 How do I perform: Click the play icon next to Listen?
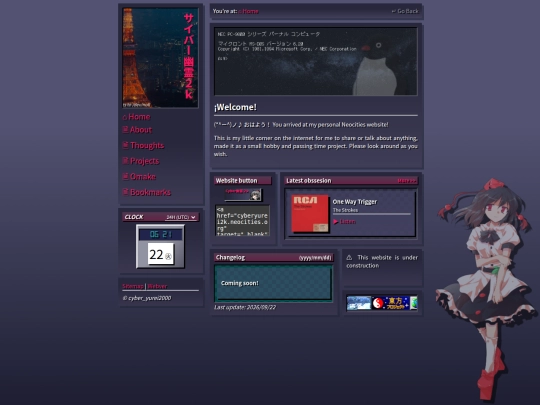pyautogui.click(x=336, y=222)
